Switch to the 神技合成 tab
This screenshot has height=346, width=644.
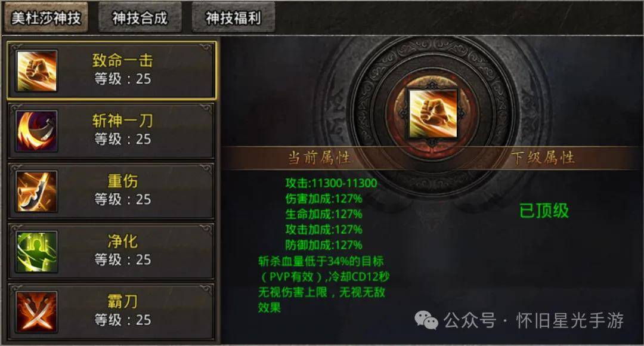(140, 18)
